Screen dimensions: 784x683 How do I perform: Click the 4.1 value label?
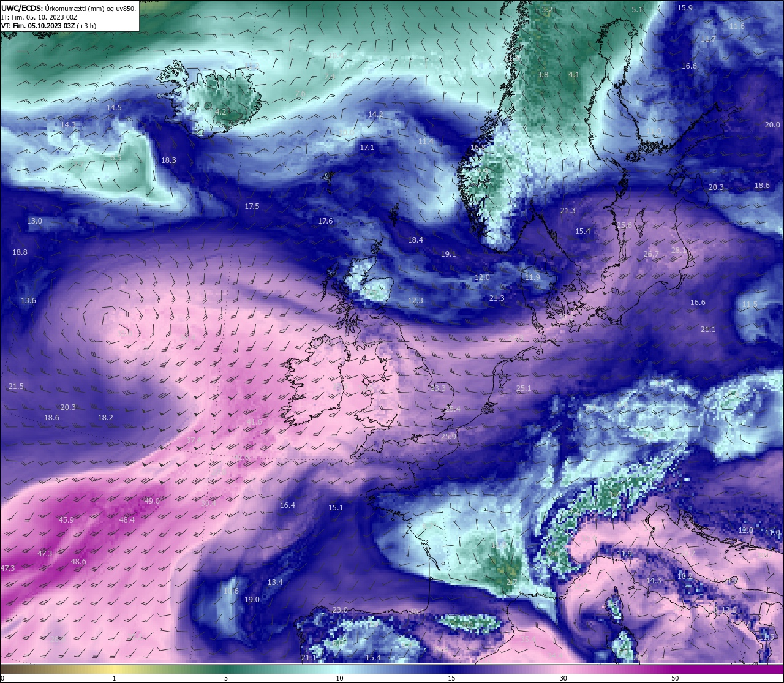574,75
